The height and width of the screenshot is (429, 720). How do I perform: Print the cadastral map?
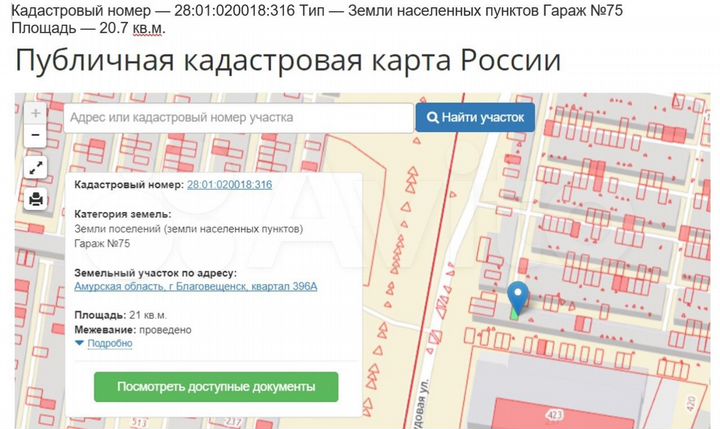[35, 199]
